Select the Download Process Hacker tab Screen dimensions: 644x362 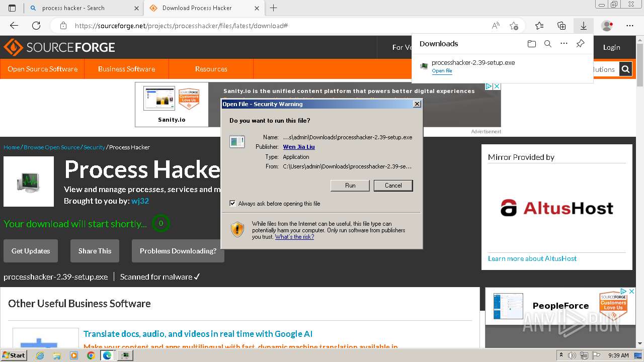click(204, 8)
